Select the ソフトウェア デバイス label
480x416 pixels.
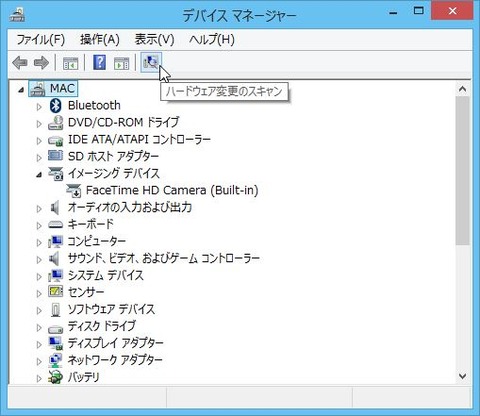pyautogui.click(x=111, y=309)
